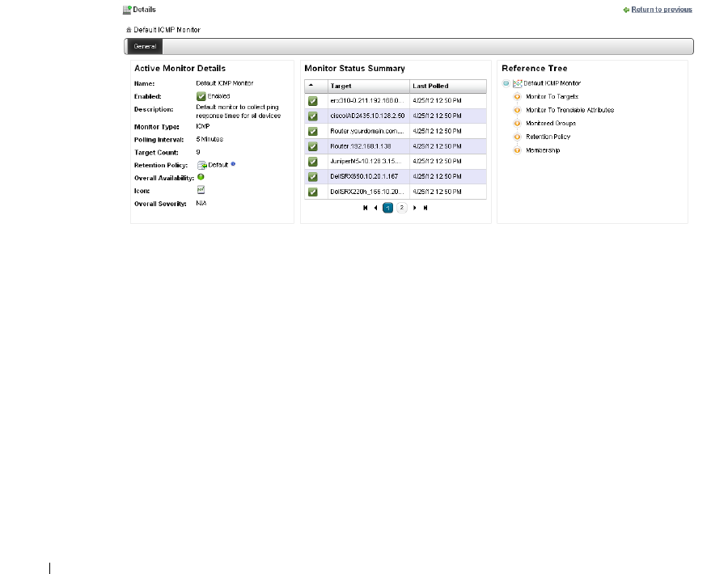Expand Monitor To Trendable Attributes node

point(517,110)
